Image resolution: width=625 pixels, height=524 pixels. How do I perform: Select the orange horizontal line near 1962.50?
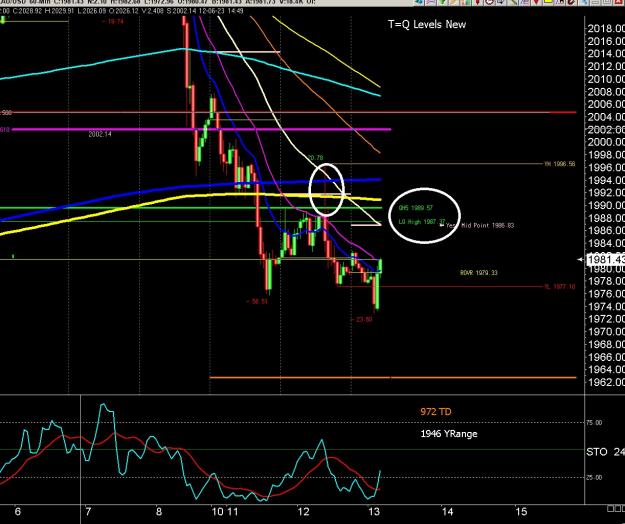[x=393, y=377]
